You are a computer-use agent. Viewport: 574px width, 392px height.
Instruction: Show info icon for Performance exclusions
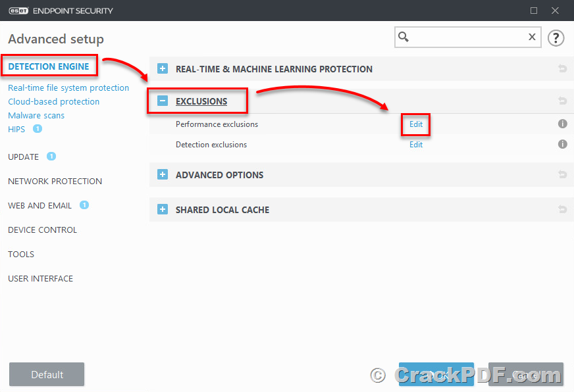(562, 124)
